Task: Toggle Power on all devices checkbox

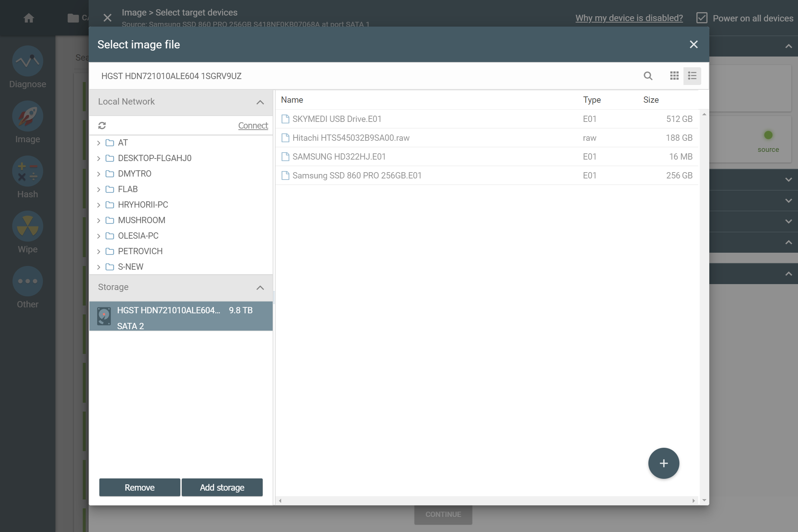Action: pos(702,18)
